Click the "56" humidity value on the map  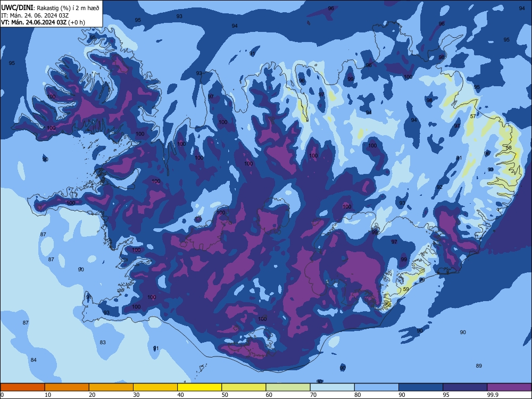[x=388, y=305]
